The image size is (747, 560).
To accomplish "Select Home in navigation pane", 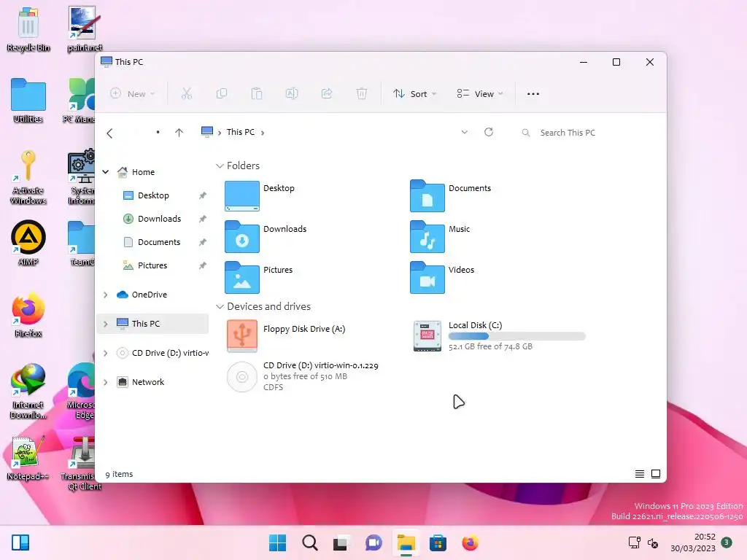I will pyautogui.click(x=143, y=172).
